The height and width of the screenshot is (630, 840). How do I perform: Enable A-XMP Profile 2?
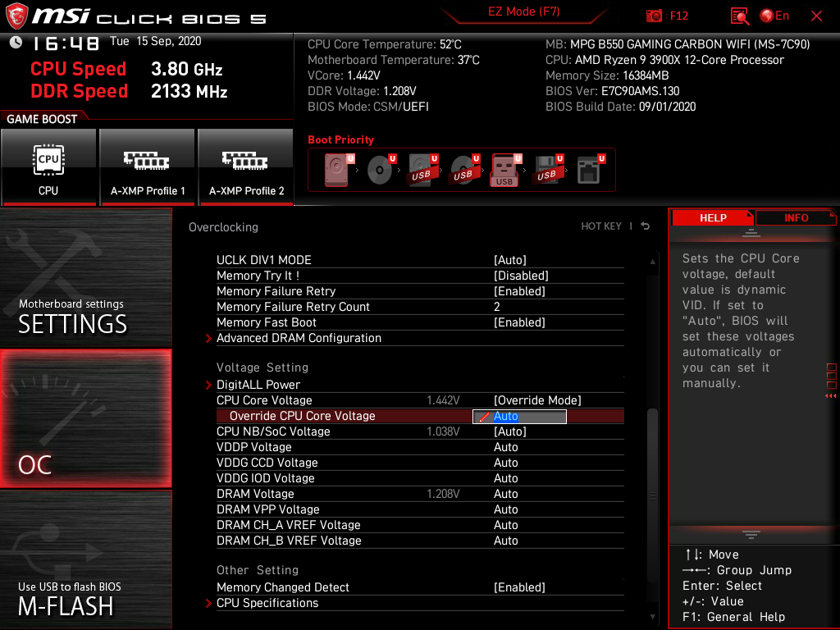[246, 167]
